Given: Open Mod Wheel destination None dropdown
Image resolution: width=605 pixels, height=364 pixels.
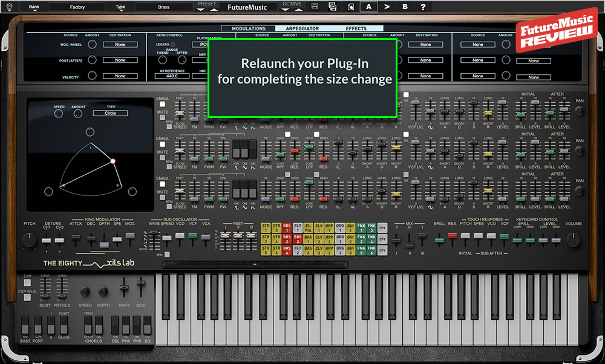Looking at the screenshot, I should (120, 44).
